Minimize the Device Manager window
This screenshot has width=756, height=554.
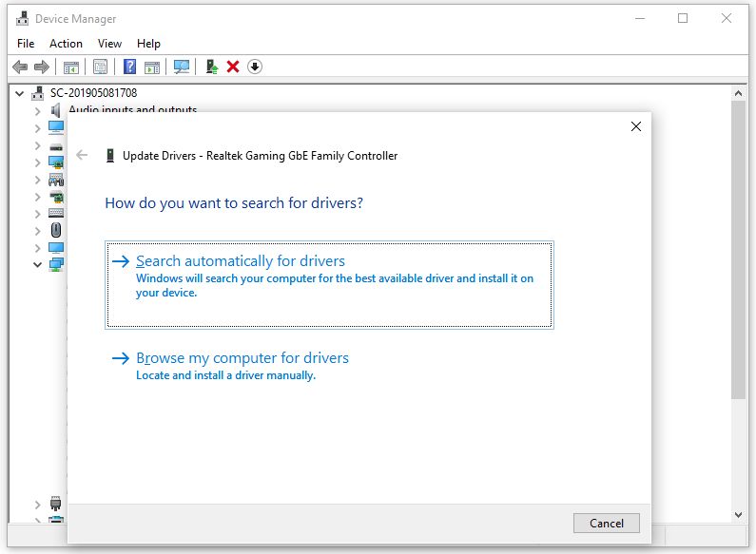pyautogui.click(x=640, y=18)
